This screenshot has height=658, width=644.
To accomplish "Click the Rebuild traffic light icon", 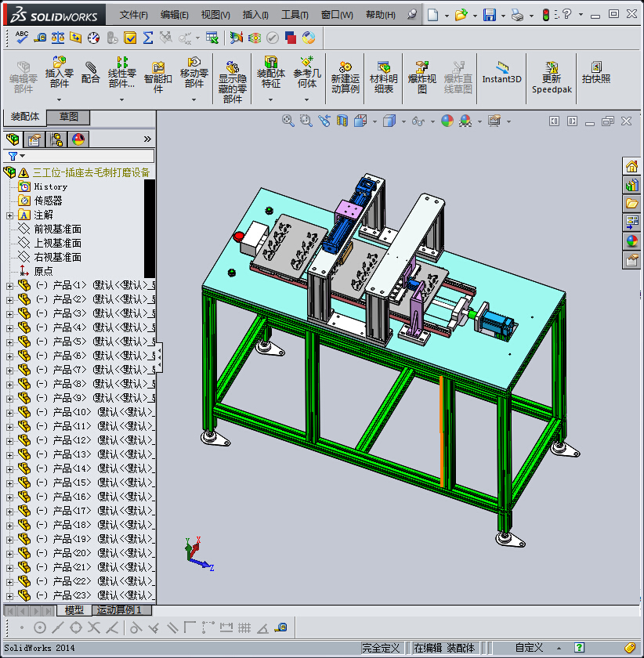I will tap(546, 15).
